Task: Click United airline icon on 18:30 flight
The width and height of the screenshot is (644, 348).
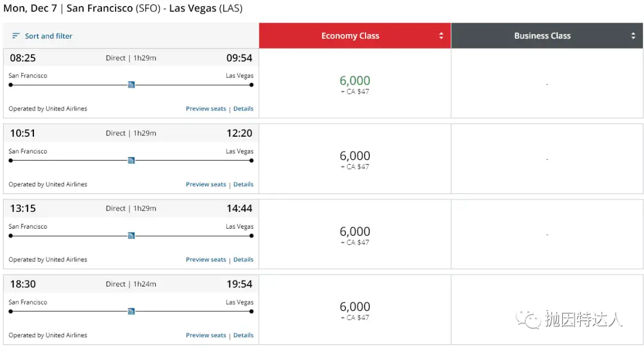Action: 131,311
